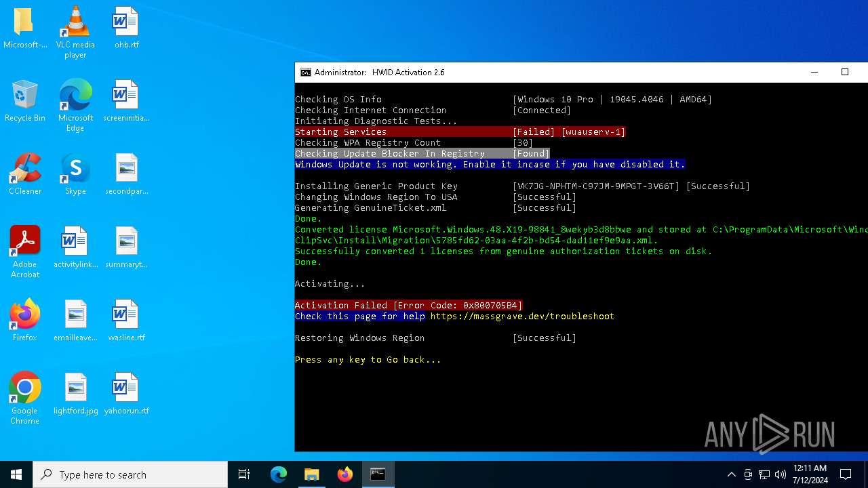Open the Skype desktop shortcut
Image resolution: width=868 pixels, height=488 pixels.
[75, 175]
